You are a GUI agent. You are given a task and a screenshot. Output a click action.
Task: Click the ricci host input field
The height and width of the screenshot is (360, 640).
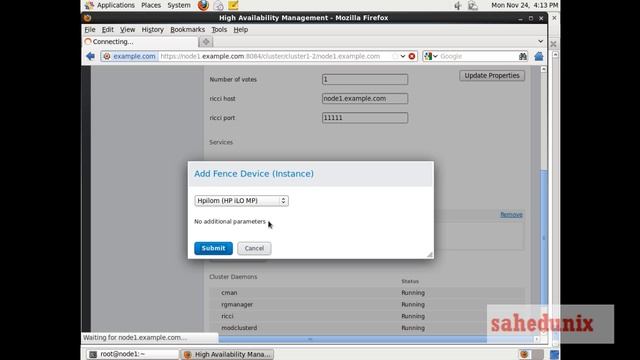(x=364, y=98)
